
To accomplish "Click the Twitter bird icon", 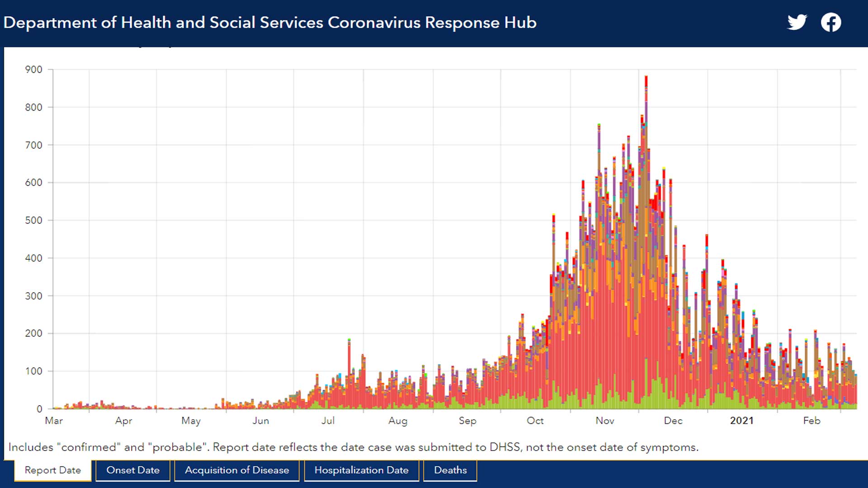I will point(797,22).
